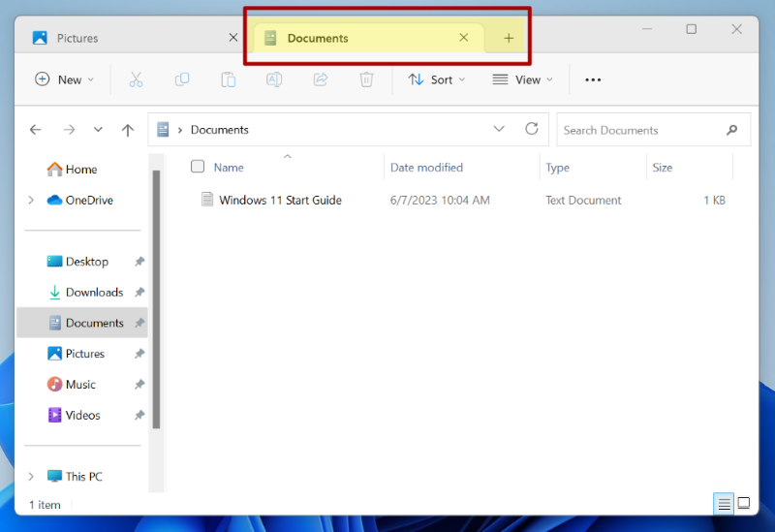Close the Pictures tab
This screenshot has height=532, width=775.
click(233, 38)
